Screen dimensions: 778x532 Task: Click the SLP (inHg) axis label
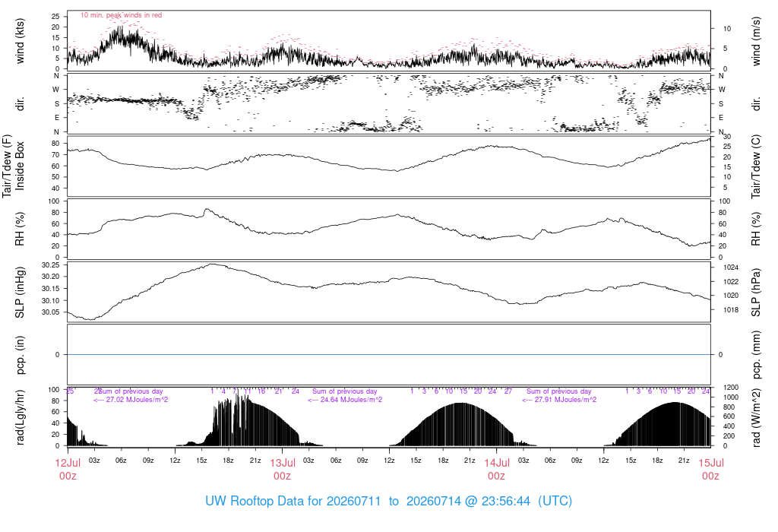pos(20,292)
